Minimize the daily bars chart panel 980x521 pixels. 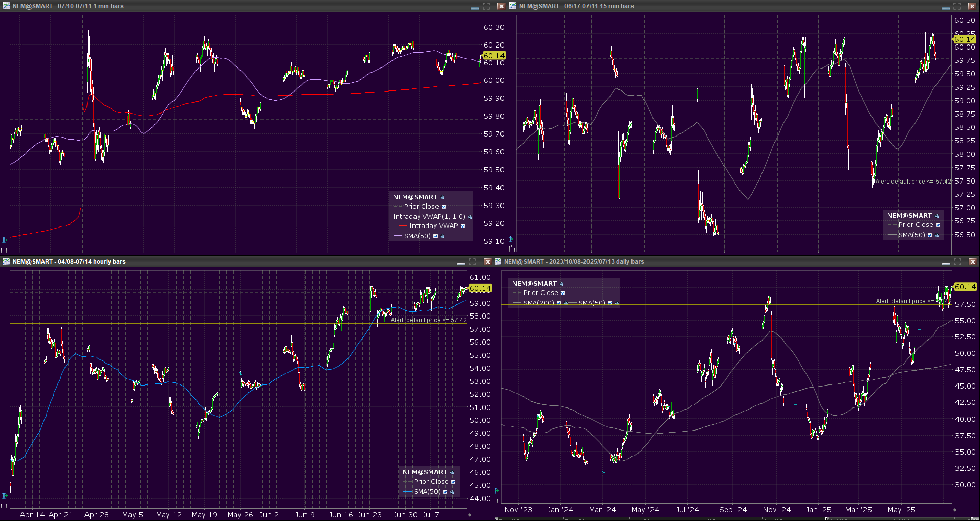click(946, 262)
